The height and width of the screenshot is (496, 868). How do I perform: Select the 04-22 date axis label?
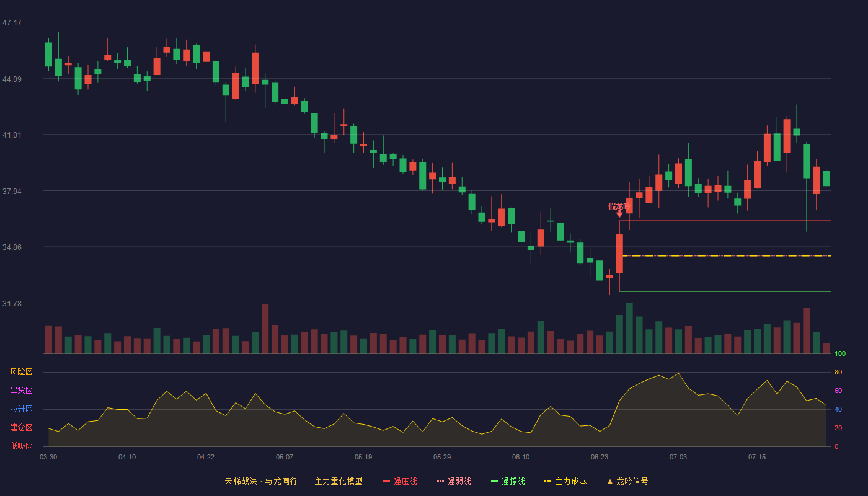click(206, 457)
